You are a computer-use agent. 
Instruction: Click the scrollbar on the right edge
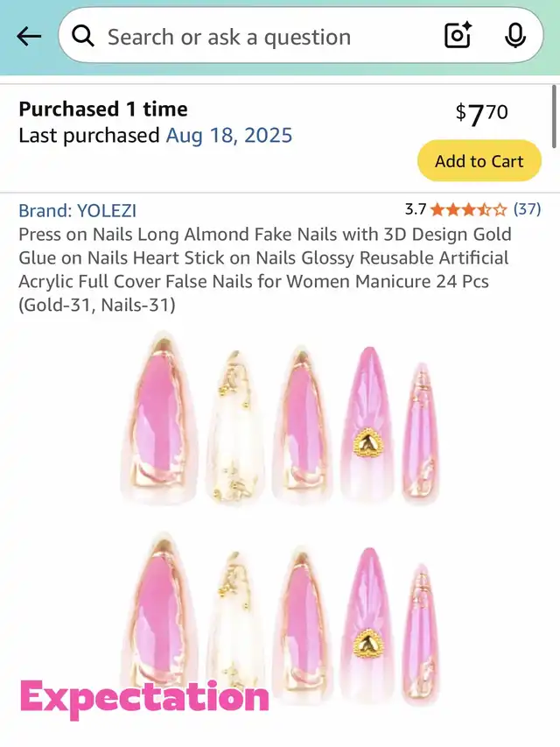[x=554, y=117]
